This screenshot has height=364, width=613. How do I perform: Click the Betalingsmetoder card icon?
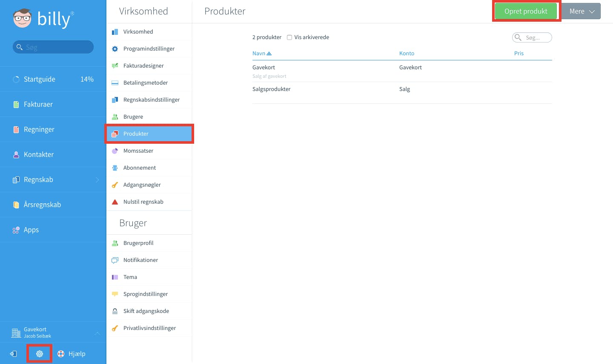pyautogui.click(x=115, y=83)
